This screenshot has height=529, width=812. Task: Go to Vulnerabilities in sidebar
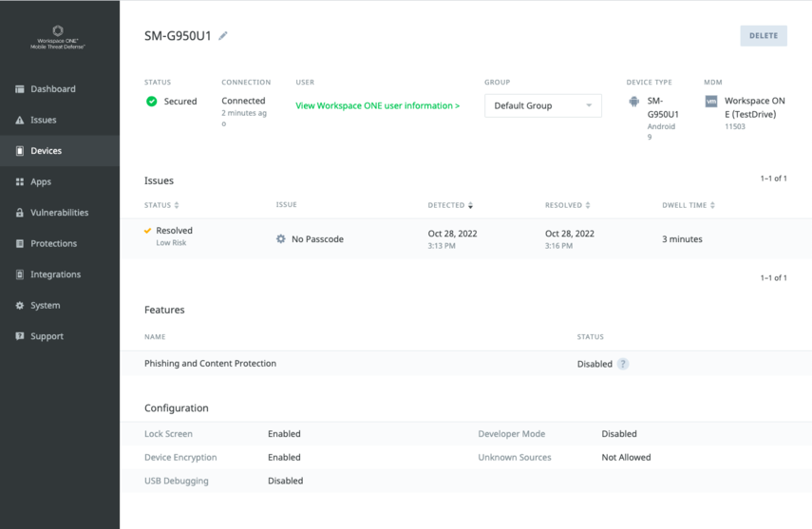(x=59, y=213)
